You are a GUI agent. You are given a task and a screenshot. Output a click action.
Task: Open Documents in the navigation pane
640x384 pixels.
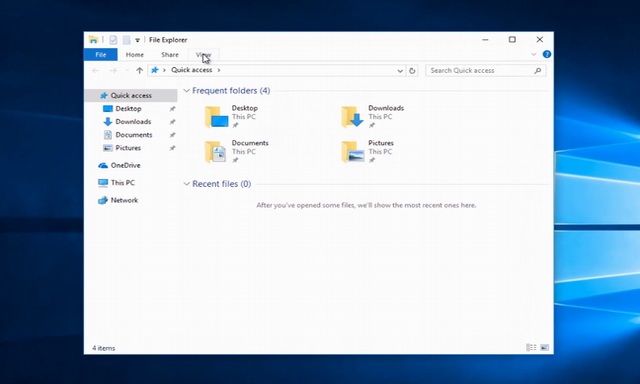coord(133,135)
